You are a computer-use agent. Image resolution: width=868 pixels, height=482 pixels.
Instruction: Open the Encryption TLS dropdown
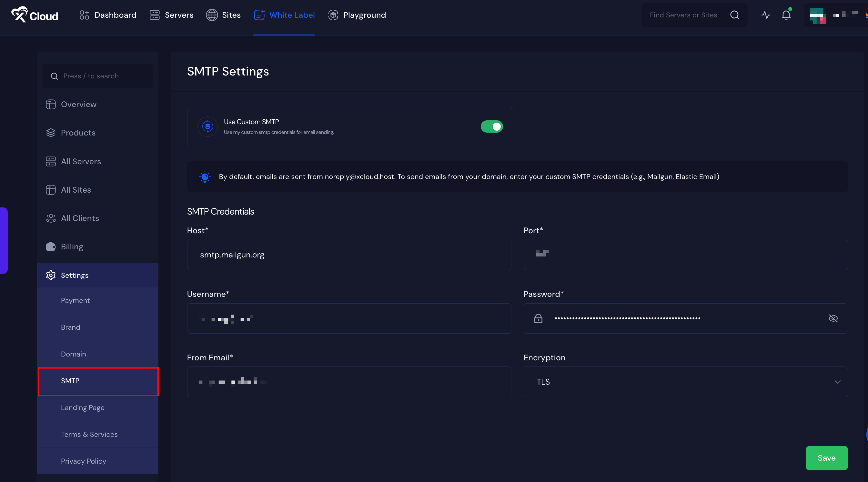coord(685,382)
